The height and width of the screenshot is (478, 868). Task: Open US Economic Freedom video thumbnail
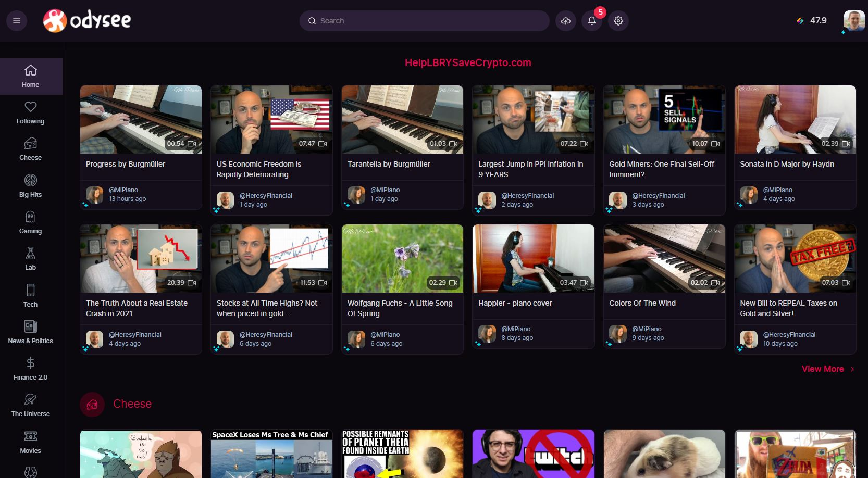click(x=271, y=119)
